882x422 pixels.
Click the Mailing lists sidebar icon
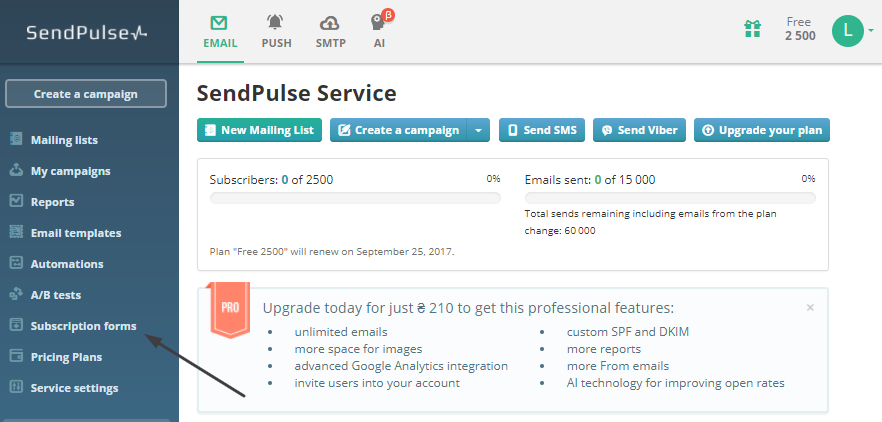point(16,140)
